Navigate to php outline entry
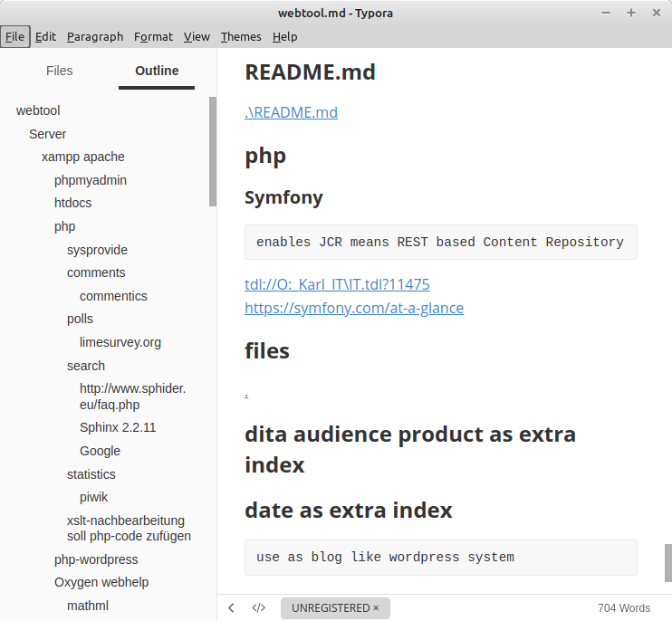This screenshot has height=621, width=672. [x=64, y=226]
